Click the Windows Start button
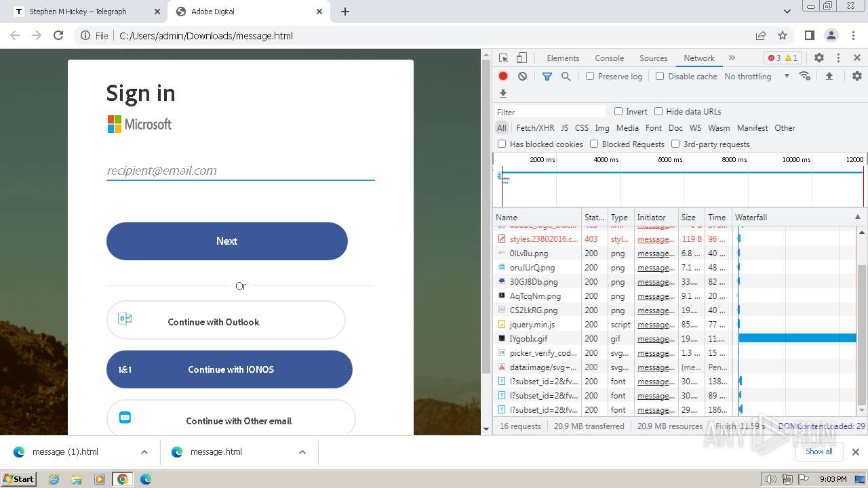Image resolution: width=868 pixels, height=488 pixels. (19, 479)
